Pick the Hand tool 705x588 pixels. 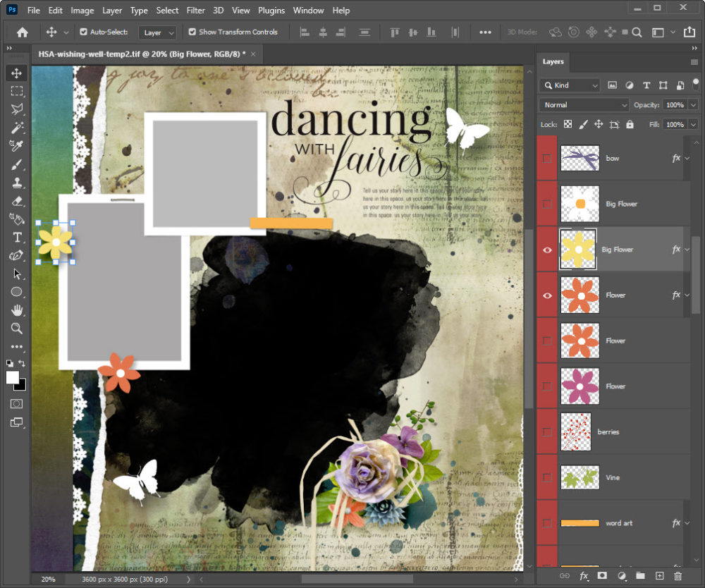click(x=17, y=310)
